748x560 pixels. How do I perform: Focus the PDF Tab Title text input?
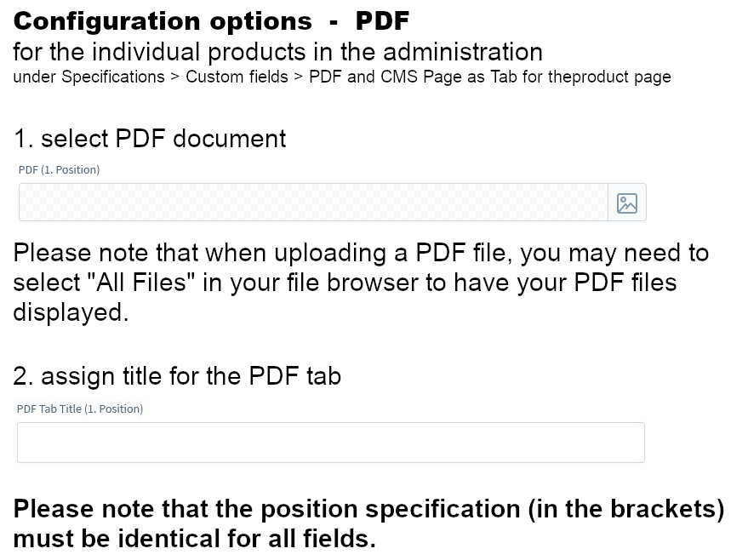pos(330,443)
